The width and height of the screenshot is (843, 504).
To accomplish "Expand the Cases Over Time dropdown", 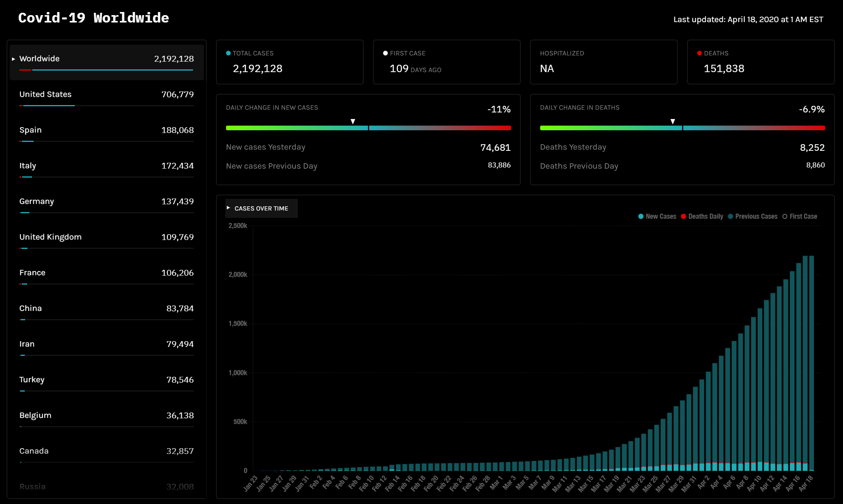I will point(261,209).
